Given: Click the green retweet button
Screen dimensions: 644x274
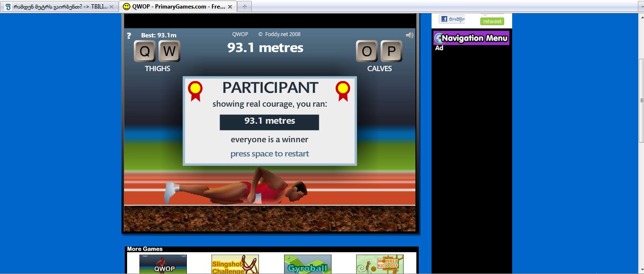Looking at the screenshot, I should (x=492, y=21).
